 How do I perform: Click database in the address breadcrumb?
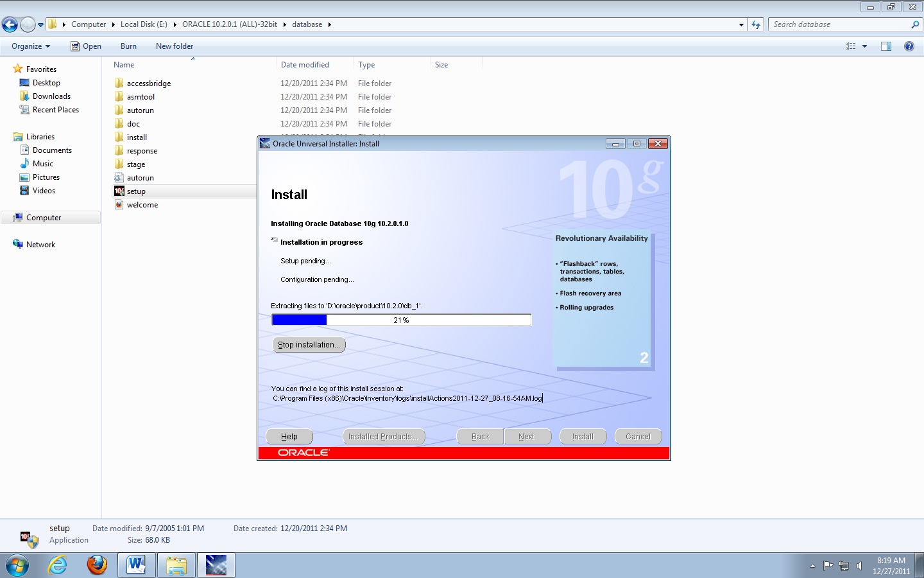pos(307,24)
